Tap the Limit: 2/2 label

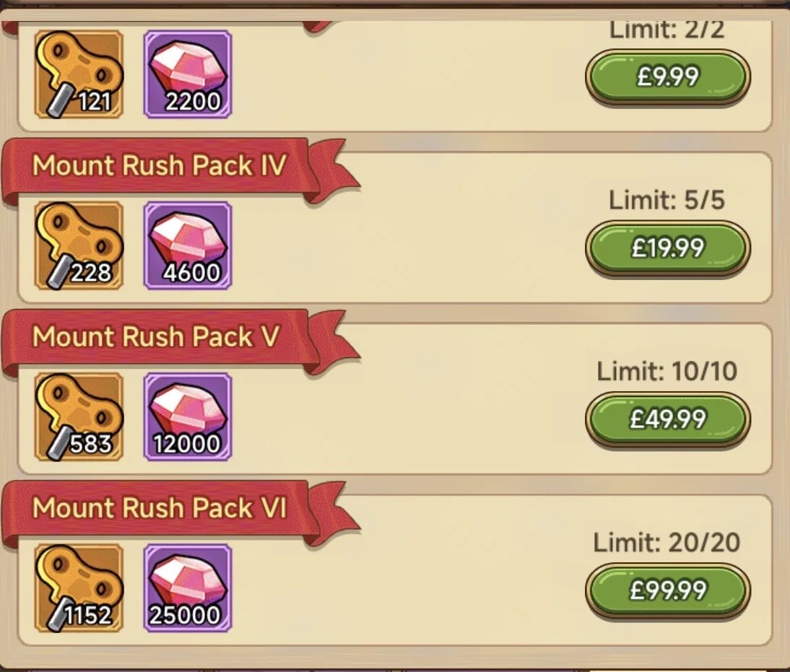coord(667,30)
